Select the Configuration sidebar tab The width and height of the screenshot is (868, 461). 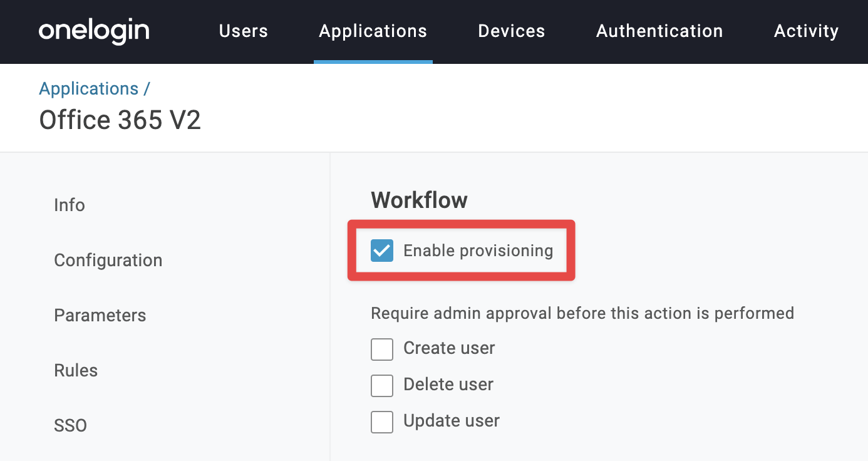pos(108,261)
